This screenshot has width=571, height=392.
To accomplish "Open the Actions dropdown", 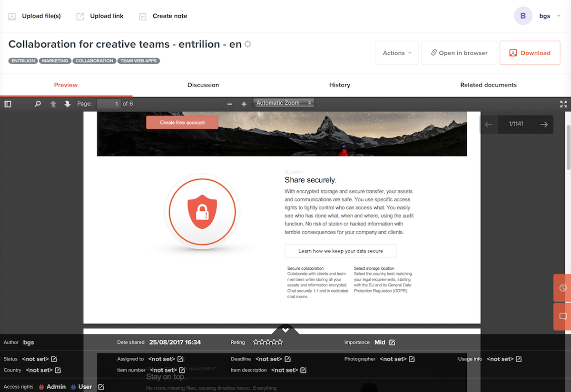I will [397, 53].
